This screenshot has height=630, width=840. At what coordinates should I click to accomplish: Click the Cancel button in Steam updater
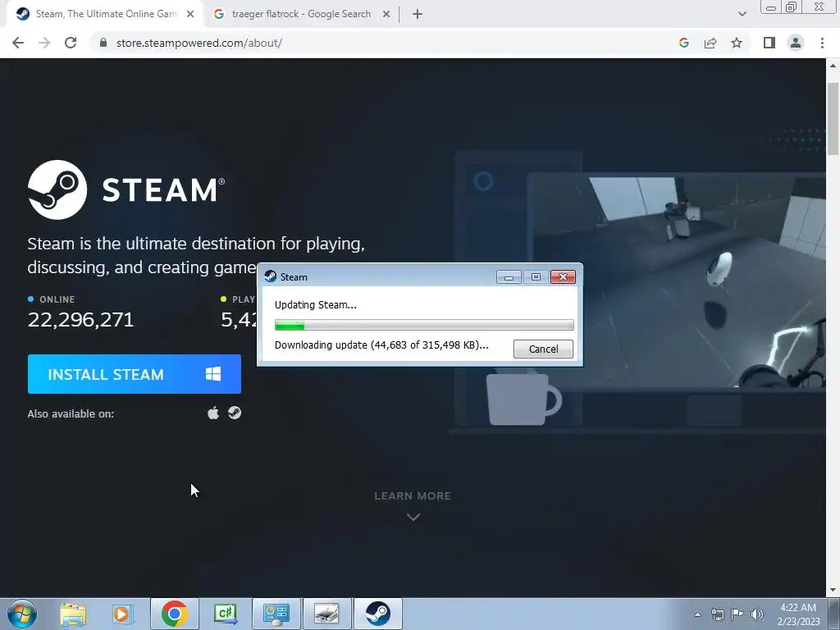[543, 349]
